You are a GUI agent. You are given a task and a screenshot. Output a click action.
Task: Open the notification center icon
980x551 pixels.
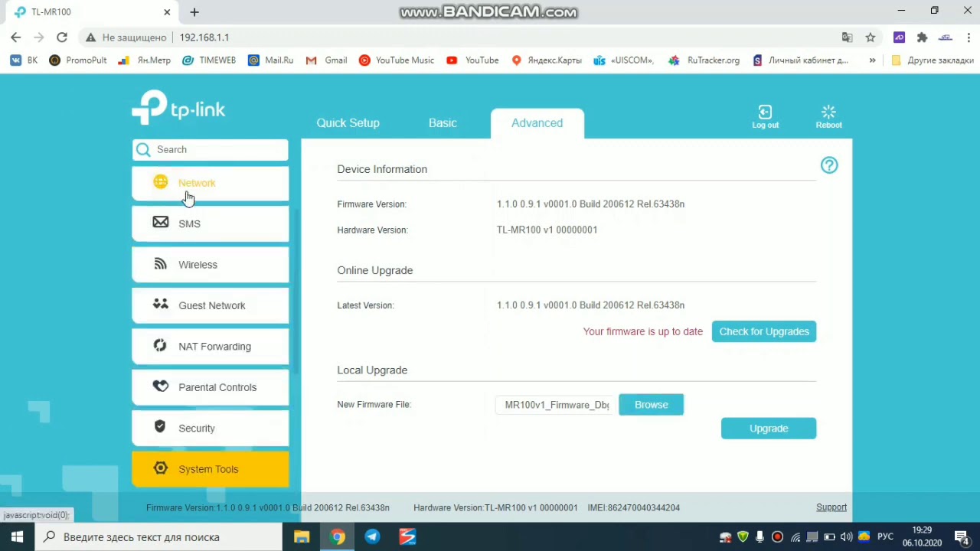tap(962, 537)
